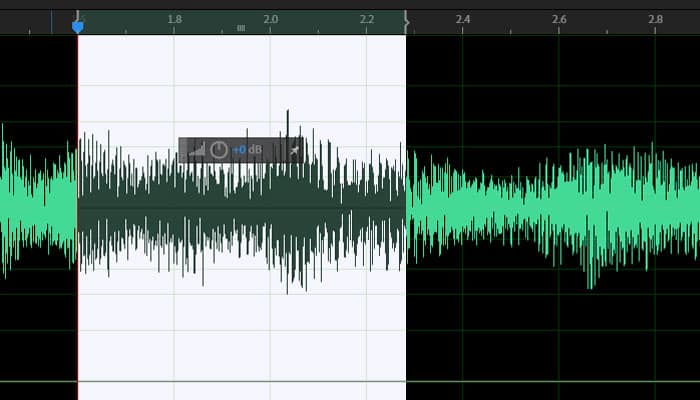Click the 2.2 time ruler label
This screenshot has height=400, width=700.
click(367, 19)
